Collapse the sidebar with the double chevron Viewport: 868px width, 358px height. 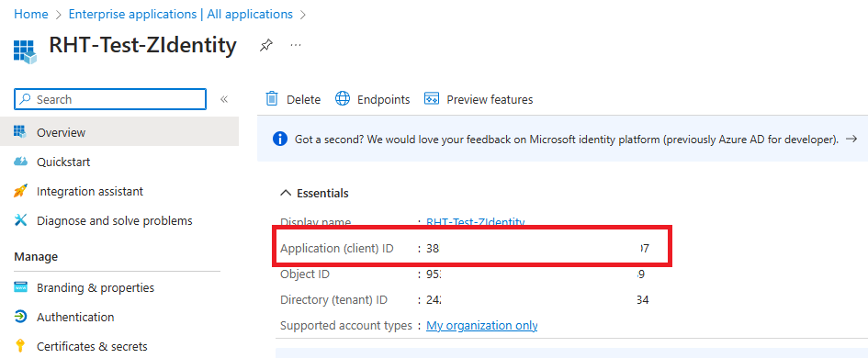tap(224, 100)
